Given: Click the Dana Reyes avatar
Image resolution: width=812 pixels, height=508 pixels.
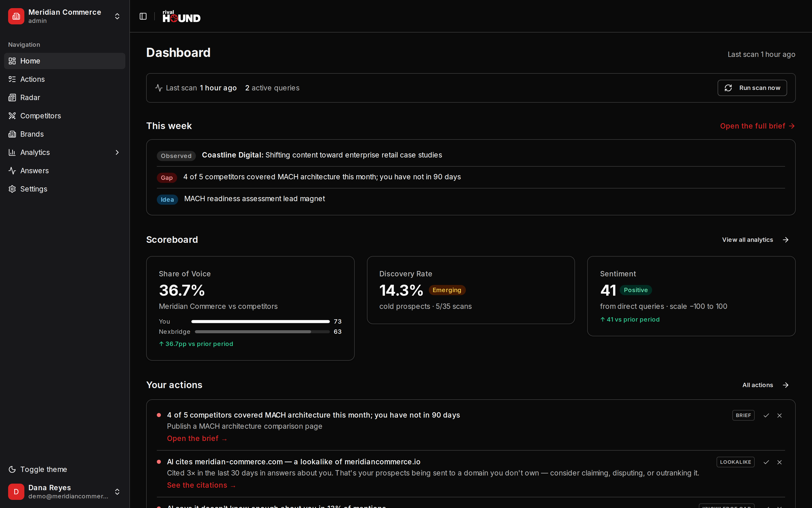Looking at the screenshot, I should [16, 491].
